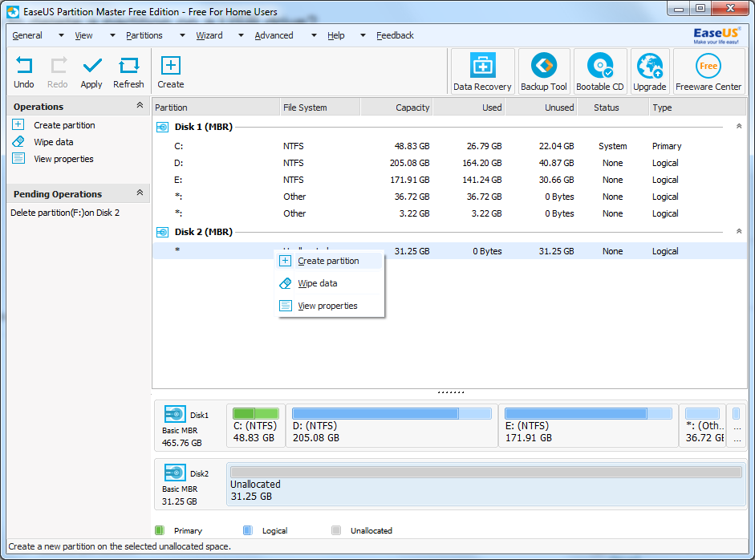Screen dimensions: 755x560
Task: Click context menu Create partition plus icon
Action: [x=285, y=261]
